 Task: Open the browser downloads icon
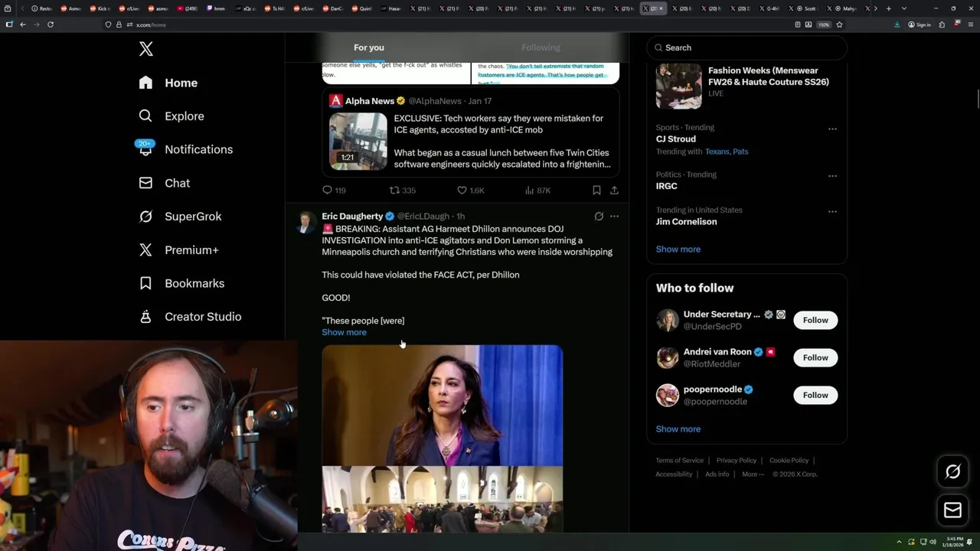click(x=897, y=24)
